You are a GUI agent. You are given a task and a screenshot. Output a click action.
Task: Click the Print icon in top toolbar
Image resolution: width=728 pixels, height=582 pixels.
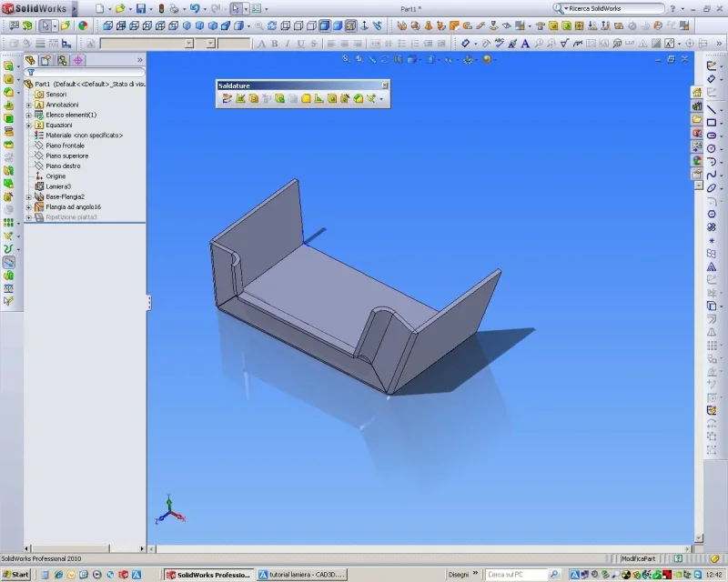(x=172, y=8)
